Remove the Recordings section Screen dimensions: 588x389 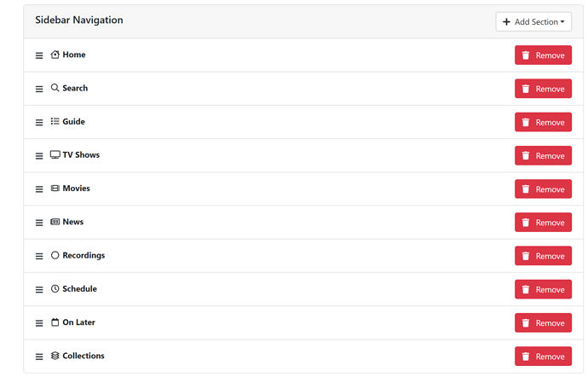pyautogui.click(x=543, y=256)
